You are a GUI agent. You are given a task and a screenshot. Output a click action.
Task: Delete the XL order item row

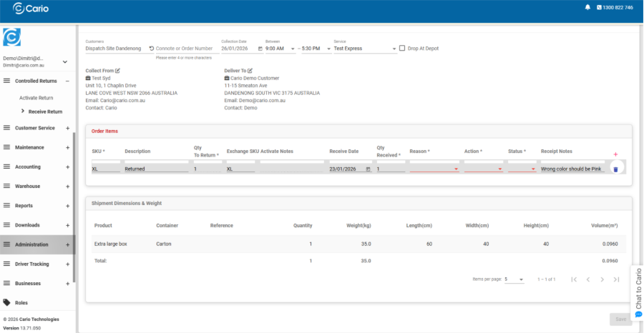[x=615, y=169]
